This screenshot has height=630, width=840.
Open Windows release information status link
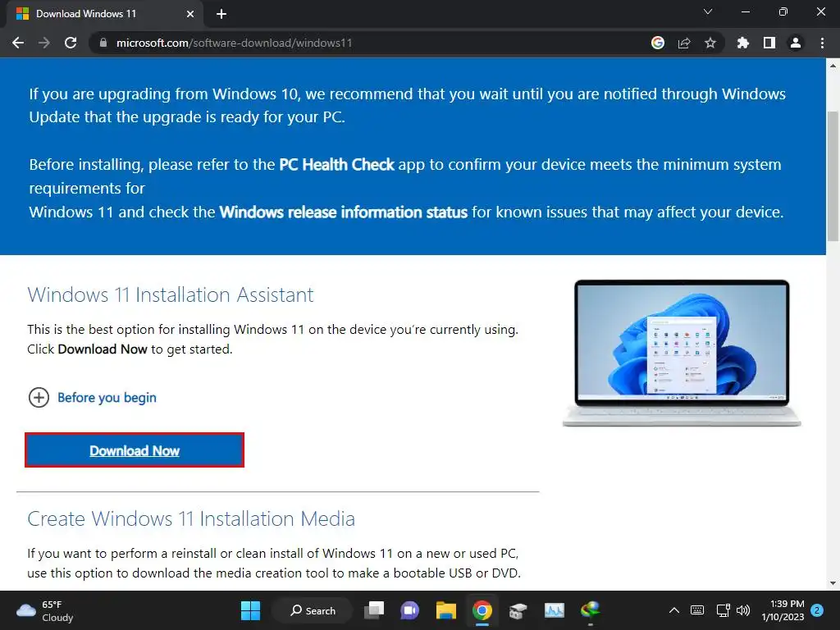click(x=344, y=212)
